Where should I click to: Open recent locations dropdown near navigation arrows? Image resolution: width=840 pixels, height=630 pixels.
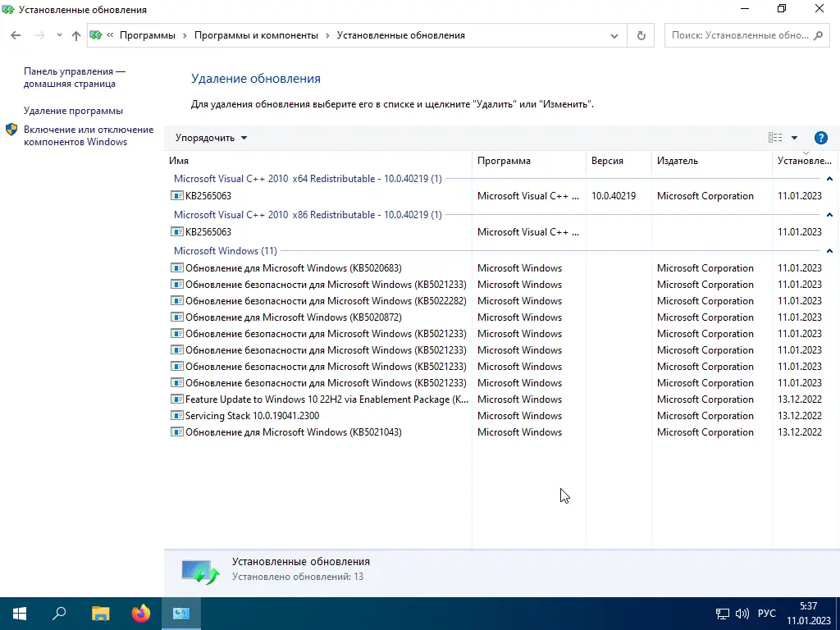[x=59, y=35]
